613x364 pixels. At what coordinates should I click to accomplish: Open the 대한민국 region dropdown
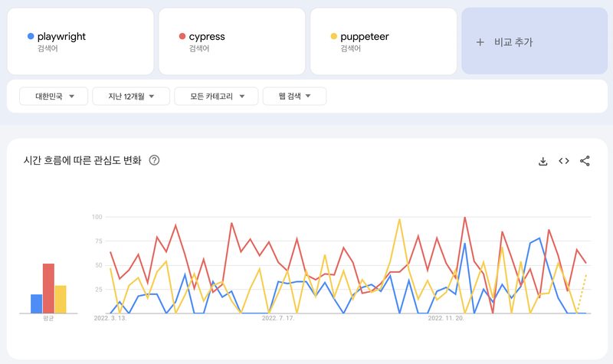pos(54,96)
